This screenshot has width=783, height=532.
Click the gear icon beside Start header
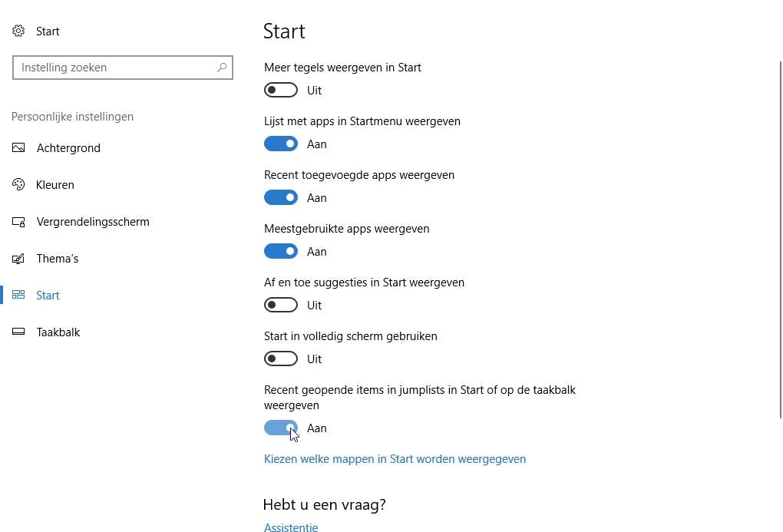click(x=18, y=31)
